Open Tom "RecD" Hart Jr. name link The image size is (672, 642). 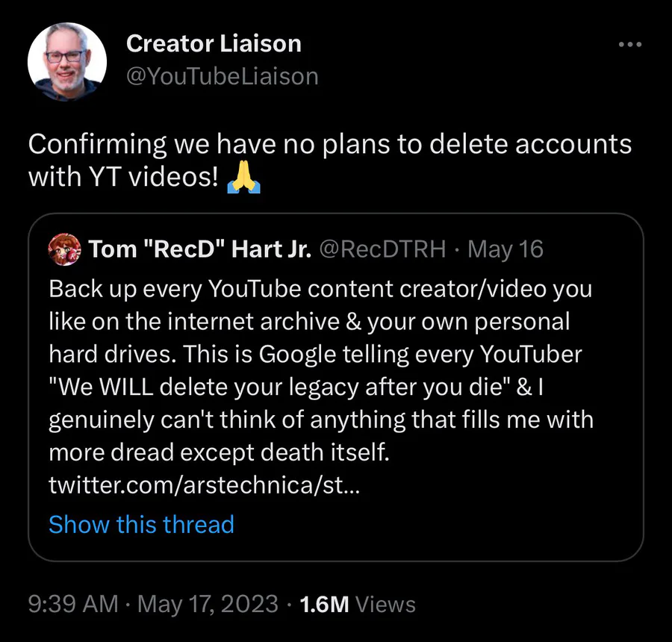tap(199, 249)
